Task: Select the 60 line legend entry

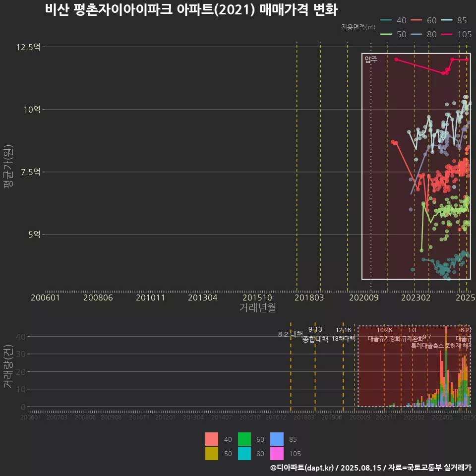Action: point(423,20)
